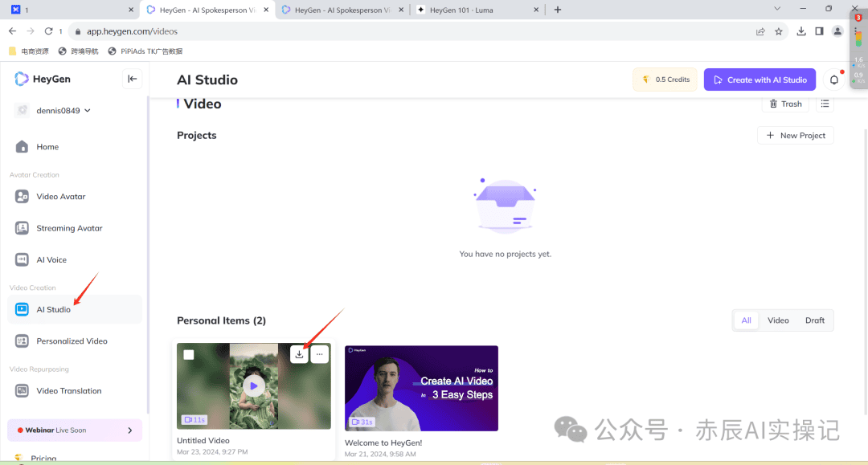The image size is (868, 465).
Task: Switch to list view for projects
Action: click(x=825, y=104)
